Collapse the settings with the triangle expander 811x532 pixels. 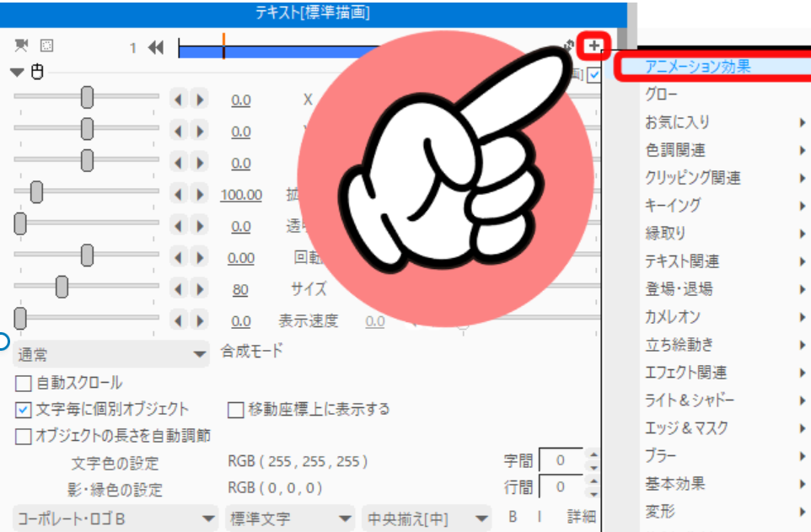coord(17,72)
